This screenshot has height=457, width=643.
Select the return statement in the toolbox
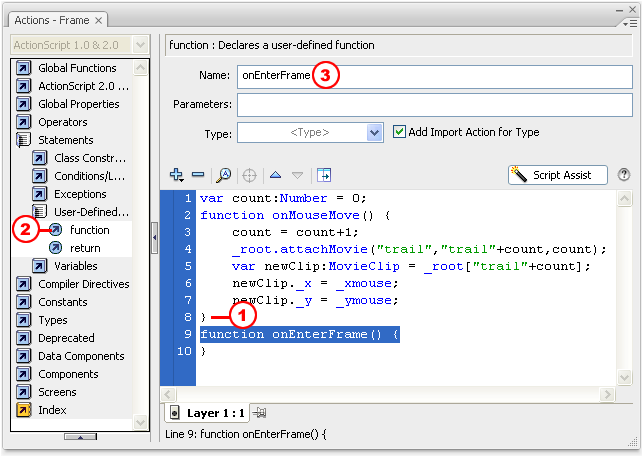(x=85, y=248)
